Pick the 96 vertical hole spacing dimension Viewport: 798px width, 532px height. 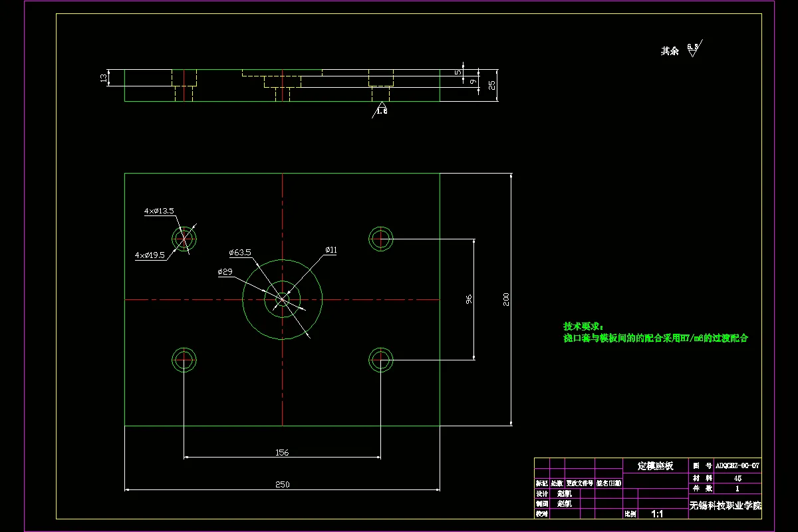[468, 299]
